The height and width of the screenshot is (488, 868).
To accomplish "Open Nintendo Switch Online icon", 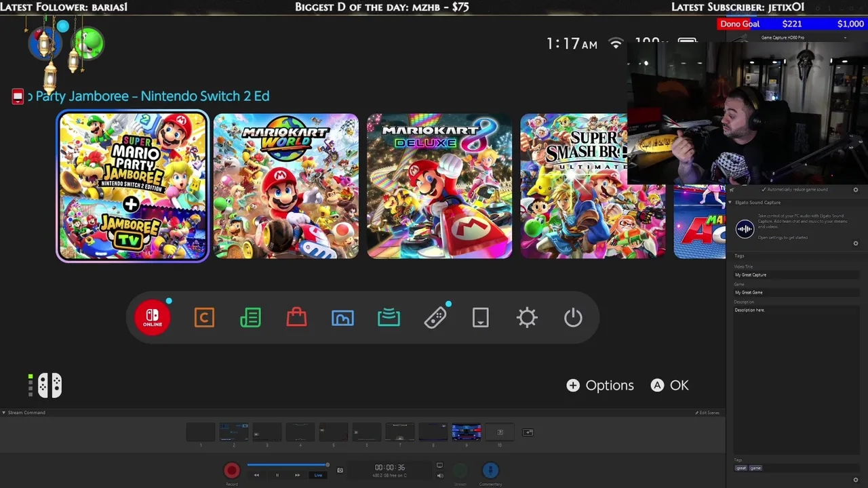I will pyautogui.click(x=153, y=317).
